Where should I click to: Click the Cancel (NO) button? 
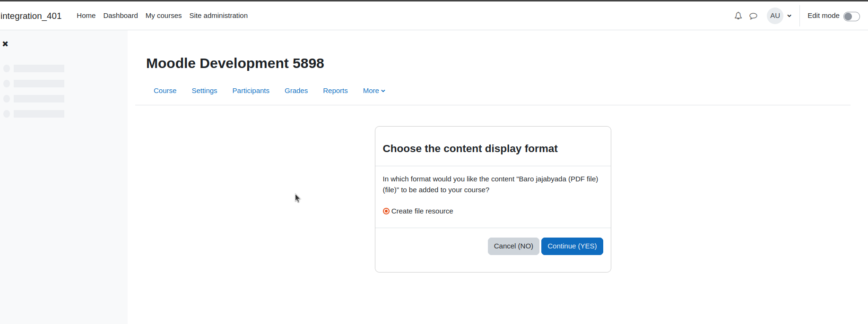pos(513,246)
